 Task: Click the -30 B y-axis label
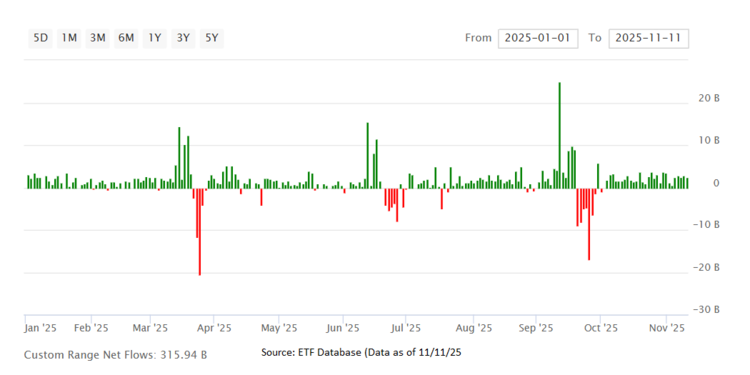pyautogui.click(x=706, y=310)
